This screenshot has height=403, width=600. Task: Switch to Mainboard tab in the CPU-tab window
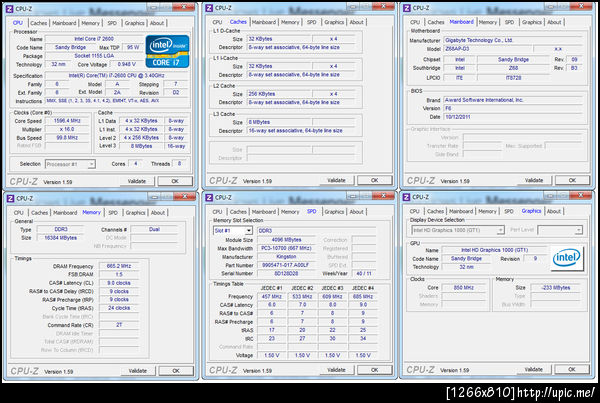point(64,23)
